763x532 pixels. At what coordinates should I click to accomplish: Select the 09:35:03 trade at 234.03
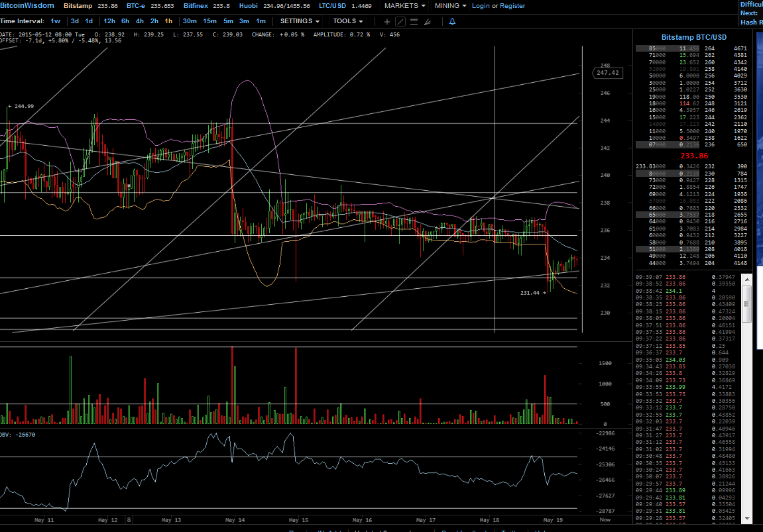pyautogui.click(x=687, y=360)
